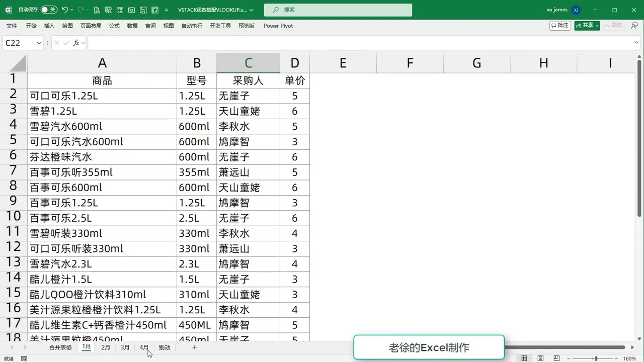Viewport: 644px width, 362px height.
Task: Click the macro record icon in status bar
Action: coord(24,358)
